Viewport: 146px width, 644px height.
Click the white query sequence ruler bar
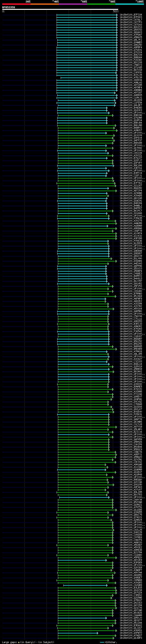[x=60, y=9]
